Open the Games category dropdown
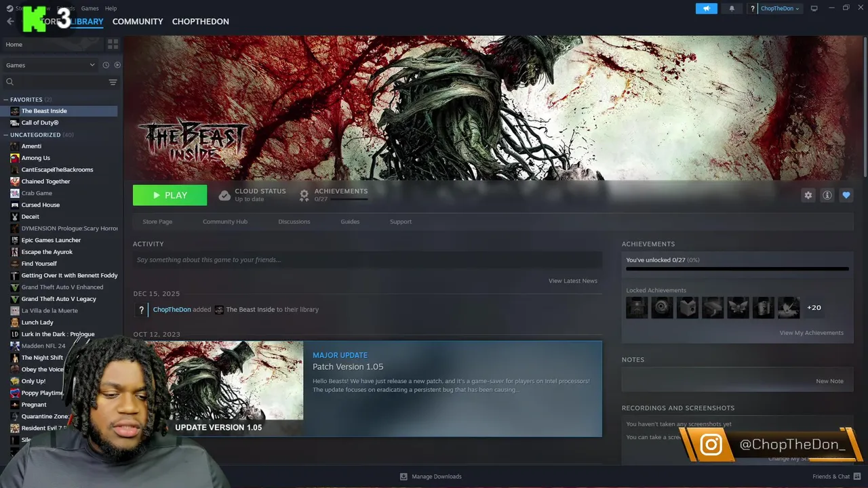 pos(50,65)
